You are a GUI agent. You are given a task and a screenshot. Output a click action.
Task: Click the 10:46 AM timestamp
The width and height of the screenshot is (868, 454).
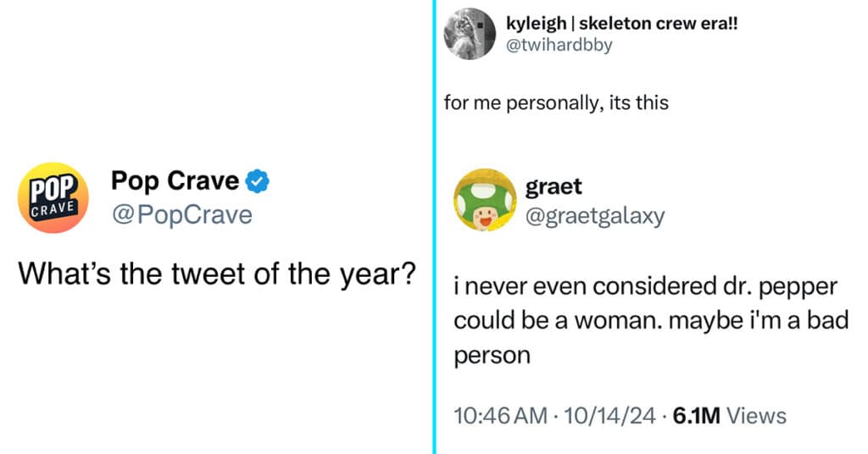click(500, 416)
